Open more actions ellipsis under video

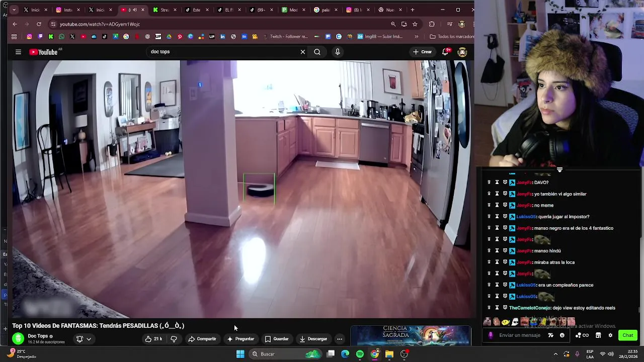pyautogui.click(x=340, y=339)
